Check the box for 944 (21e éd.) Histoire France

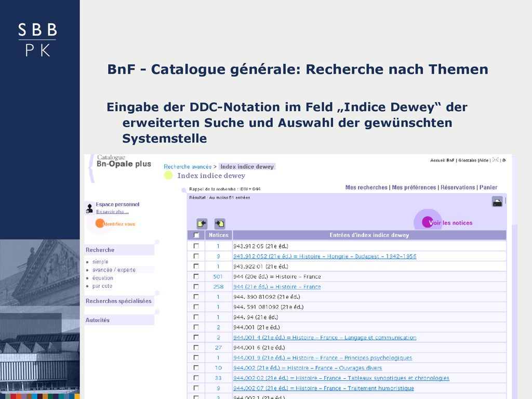pyautogui.click(x=196, y=287)
